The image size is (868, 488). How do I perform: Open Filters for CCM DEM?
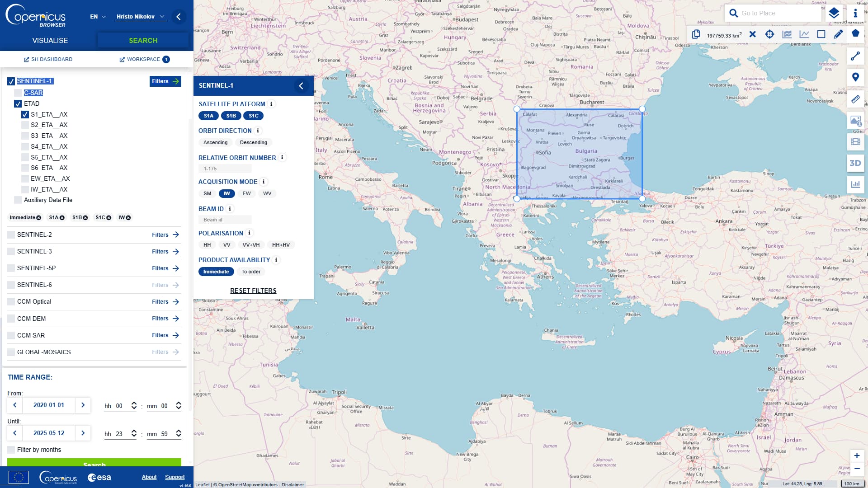[x=165, y=319]
